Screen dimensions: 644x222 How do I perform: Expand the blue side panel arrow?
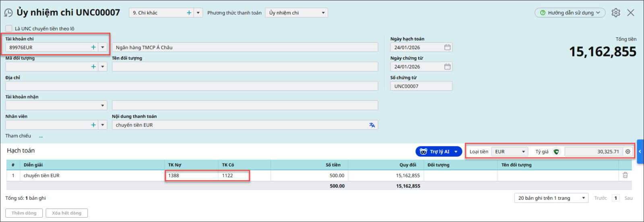point(640,151)
